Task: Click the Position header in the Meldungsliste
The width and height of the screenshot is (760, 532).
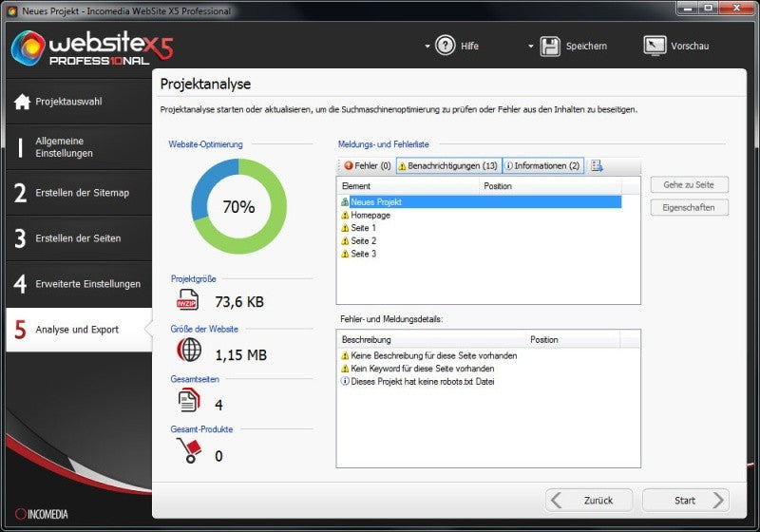Action: pyautogui.click(x=550, y=186)
